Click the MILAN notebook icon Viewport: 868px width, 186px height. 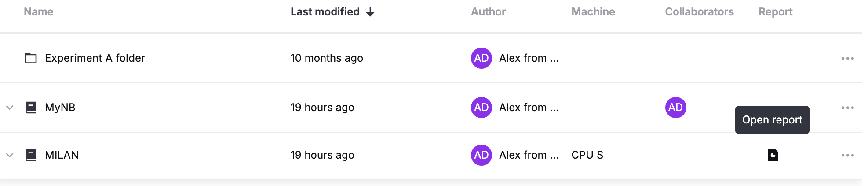[x=31, y=155]
